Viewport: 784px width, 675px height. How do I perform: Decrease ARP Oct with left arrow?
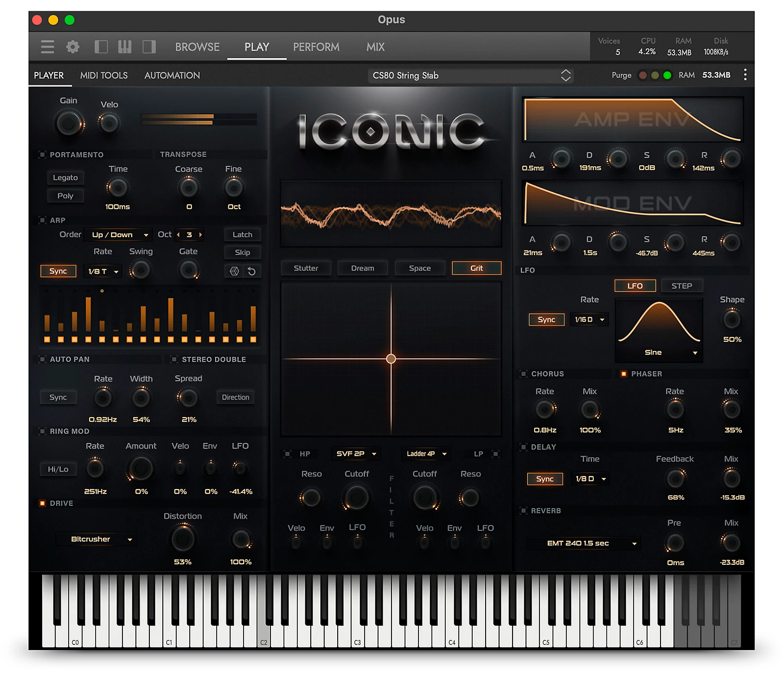(178, 235)
